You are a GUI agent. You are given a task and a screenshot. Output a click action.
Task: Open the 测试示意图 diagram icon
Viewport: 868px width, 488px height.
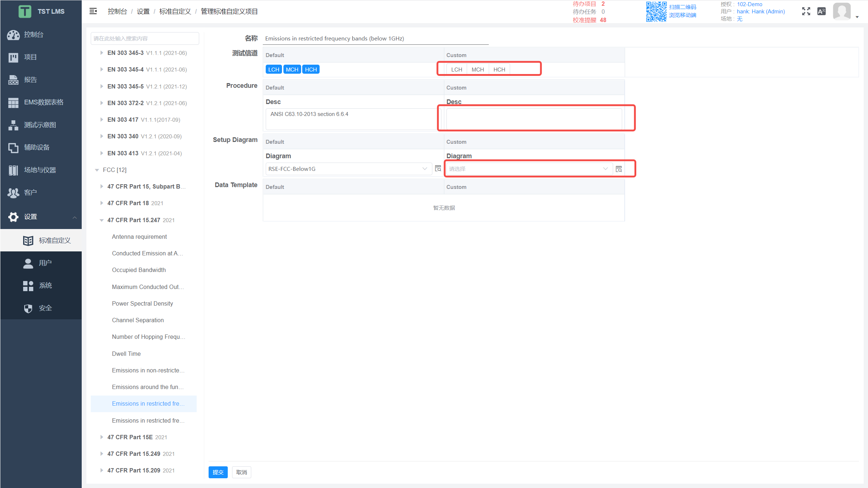pos(13,125)
